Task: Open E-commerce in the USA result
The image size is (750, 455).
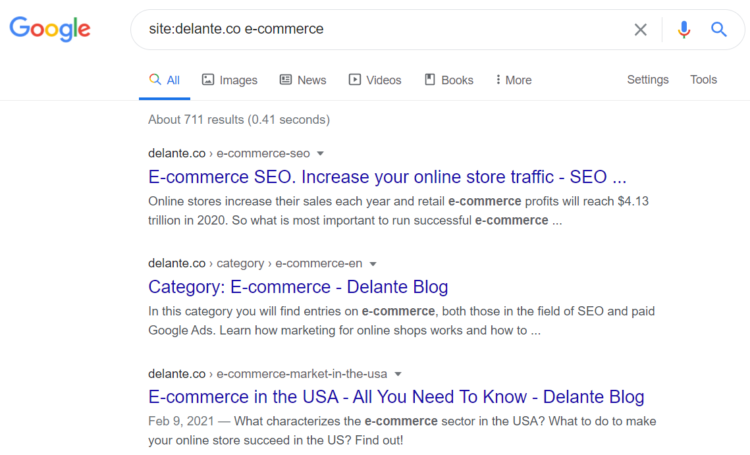Action: pos(396,397)
